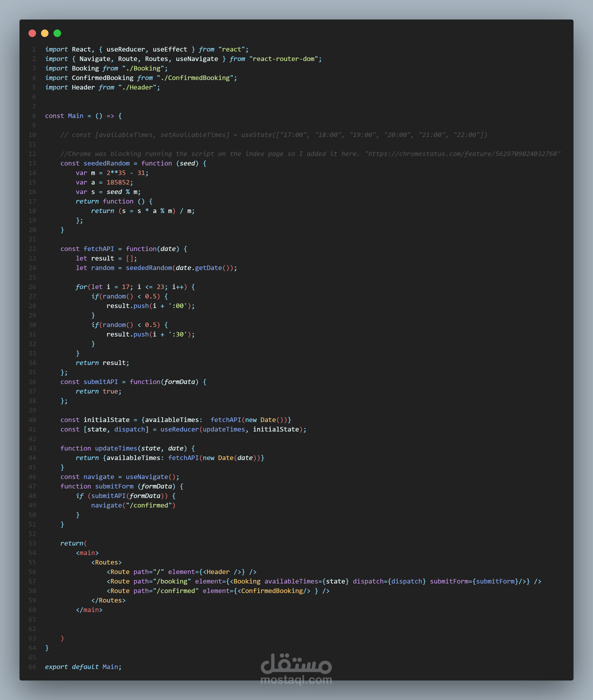Click the "/confirmed" string in navigate call
The height and width of the screenshot is (700, 593).
(x=149, y=505)
